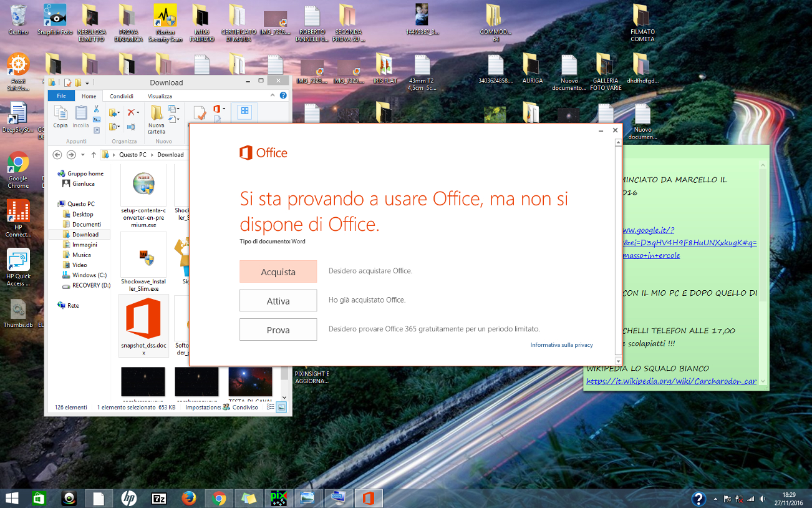Open Sticky Notes from taskbar
Image resolution: width=812 pixels, height=508 pixels.
(x=249, y=498)
